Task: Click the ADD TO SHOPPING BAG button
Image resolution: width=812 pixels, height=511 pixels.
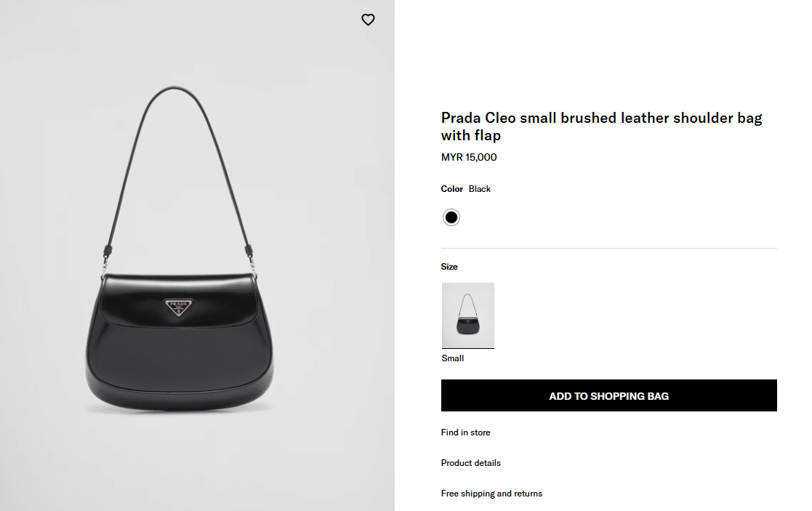Action: [x=608, y=396]
